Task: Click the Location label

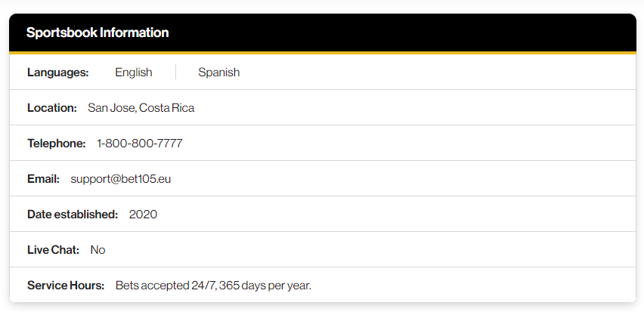Action: (52, 108)
